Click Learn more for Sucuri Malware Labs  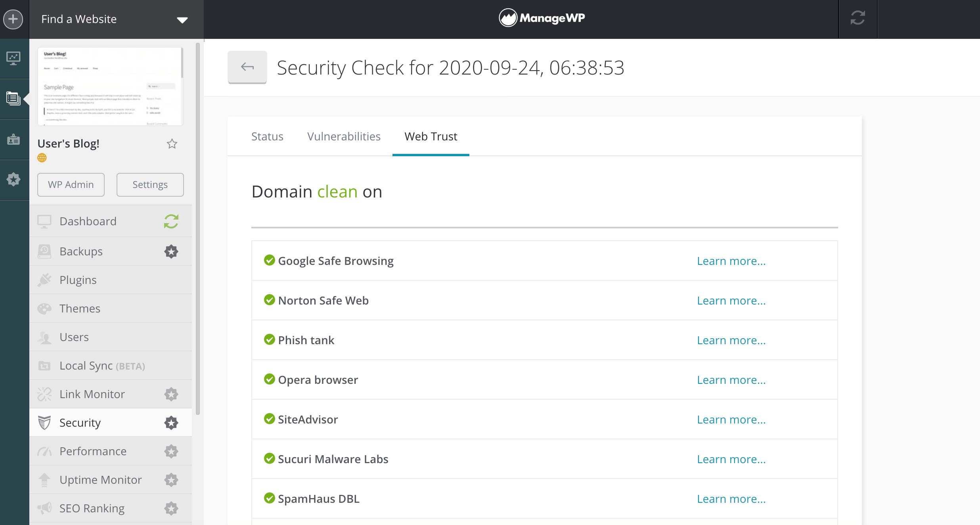tap(731, 459)
